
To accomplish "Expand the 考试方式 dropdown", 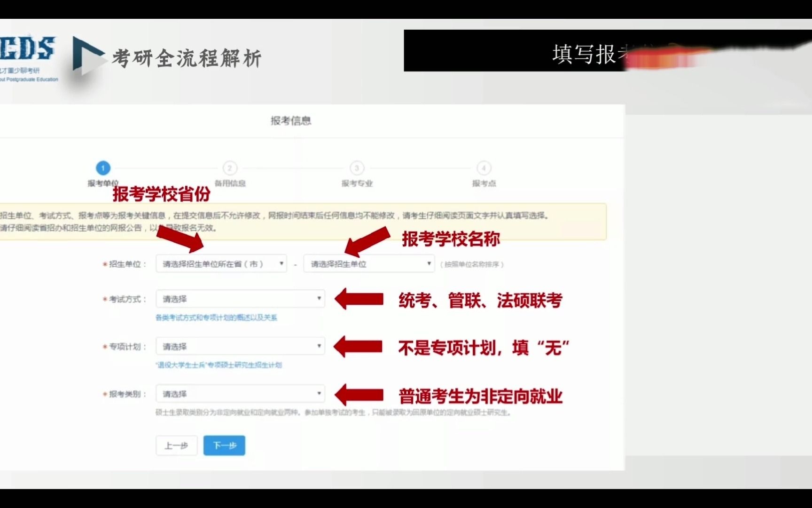I will [x=240, y=299].
